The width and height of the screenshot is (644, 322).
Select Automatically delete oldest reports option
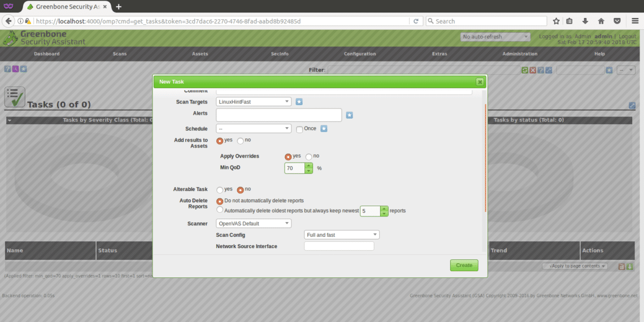[220, 210]
